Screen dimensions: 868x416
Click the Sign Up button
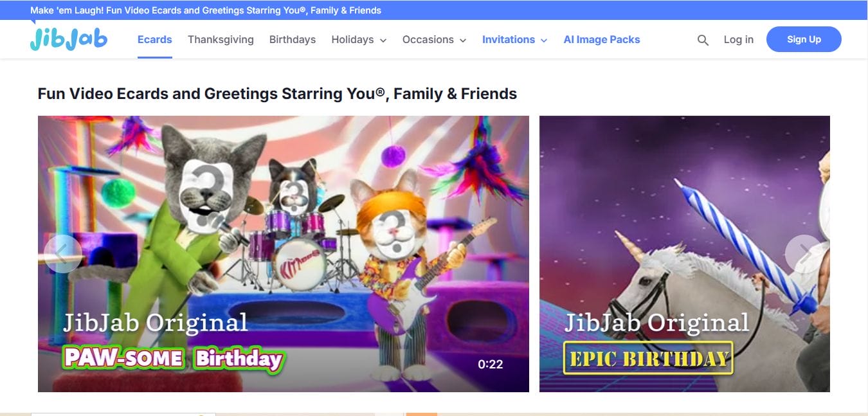click(x=804, y=39)
